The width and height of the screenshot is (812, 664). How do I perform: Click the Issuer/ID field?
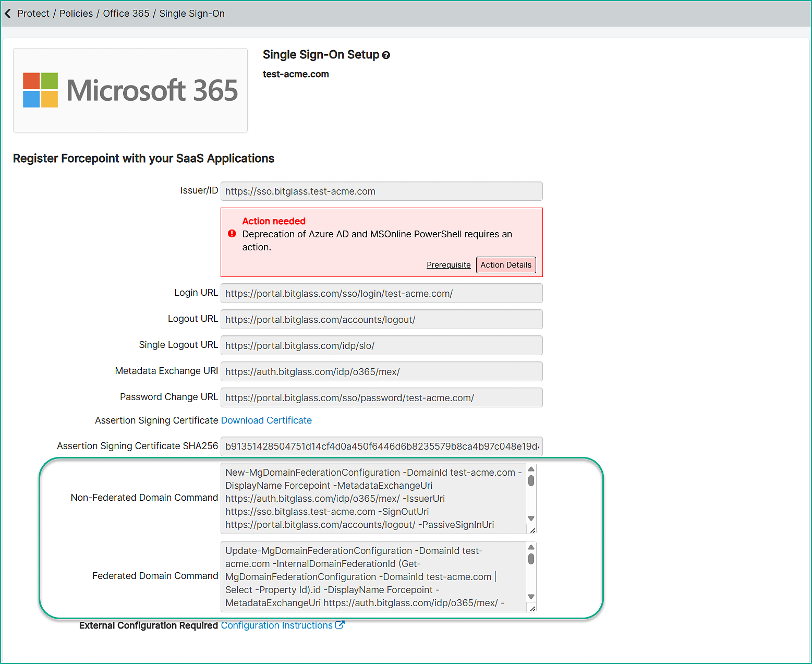tap(381, 191)
